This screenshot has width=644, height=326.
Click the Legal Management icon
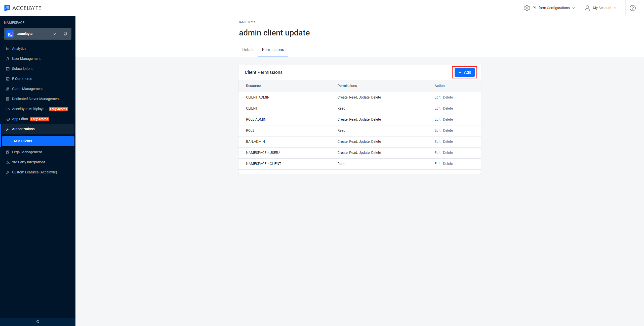pos(8,152)
